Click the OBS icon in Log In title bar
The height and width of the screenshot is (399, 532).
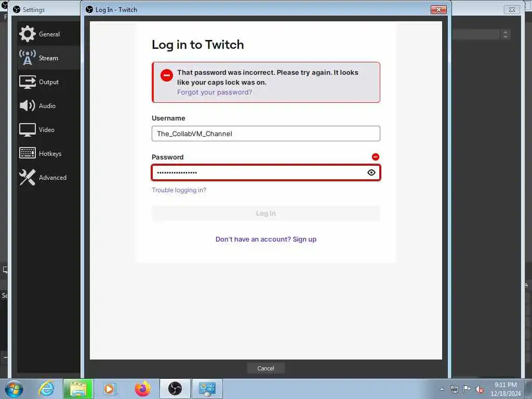coord(89,9)
